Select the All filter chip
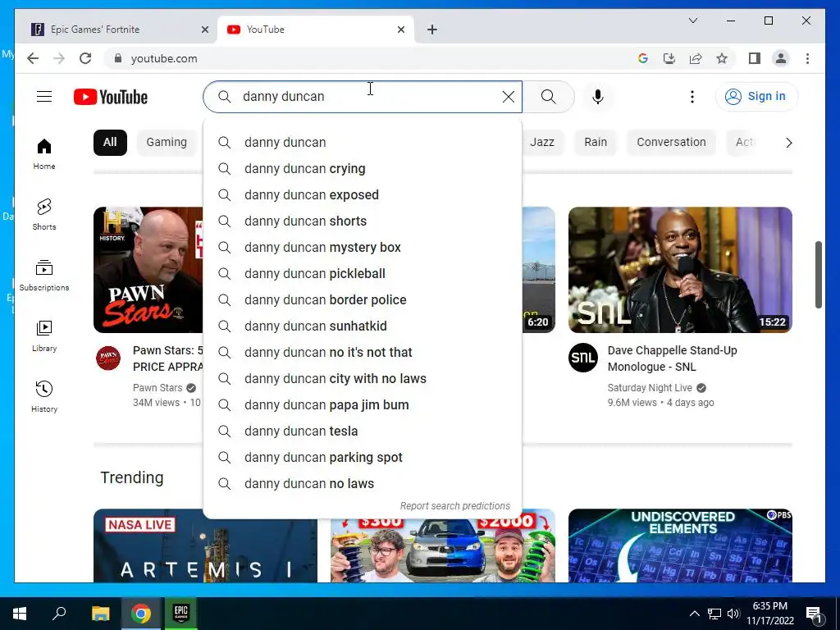This screenshot has width=840, height=630. pyautogui.click(x=110, y=143)
